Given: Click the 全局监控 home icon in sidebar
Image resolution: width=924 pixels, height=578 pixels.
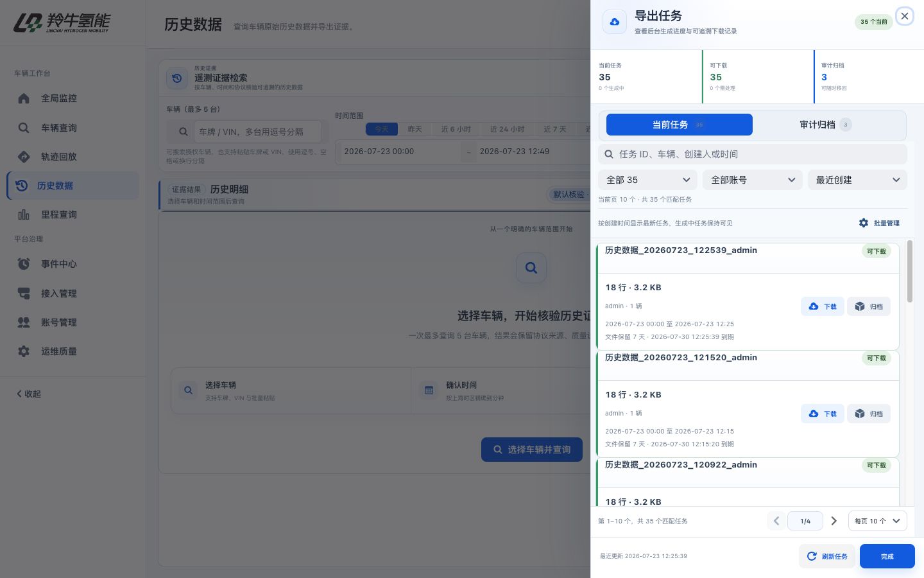Looking at the screenshot, I should pos(24,98).
